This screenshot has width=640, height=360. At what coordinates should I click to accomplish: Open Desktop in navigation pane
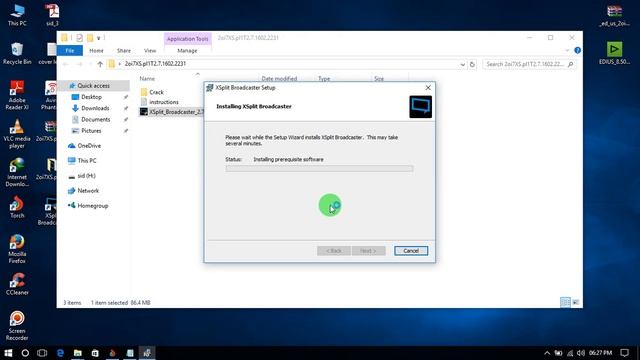click(91, 97)
